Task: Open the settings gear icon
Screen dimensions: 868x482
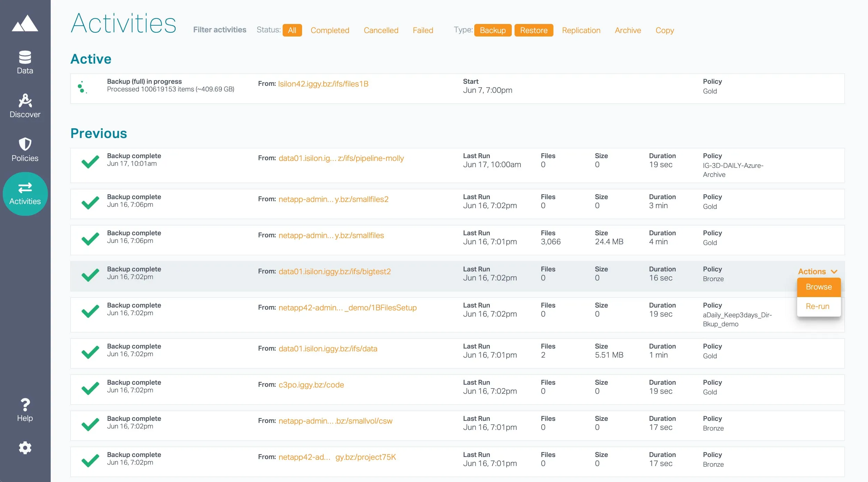Action: (25, 448)
